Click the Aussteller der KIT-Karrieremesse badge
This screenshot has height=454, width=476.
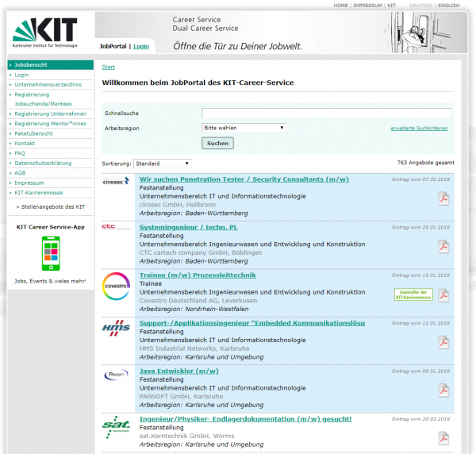point(413,294)
